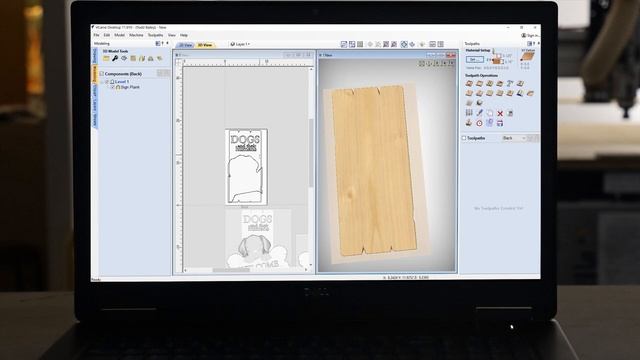
Task: Click the red X Delete Toolpath icon
Action: coord(500,113)
